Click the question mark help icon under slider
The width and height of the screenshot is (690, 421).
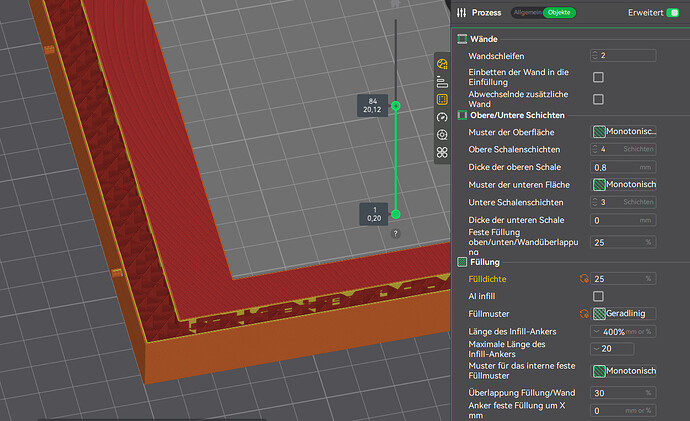395,234
